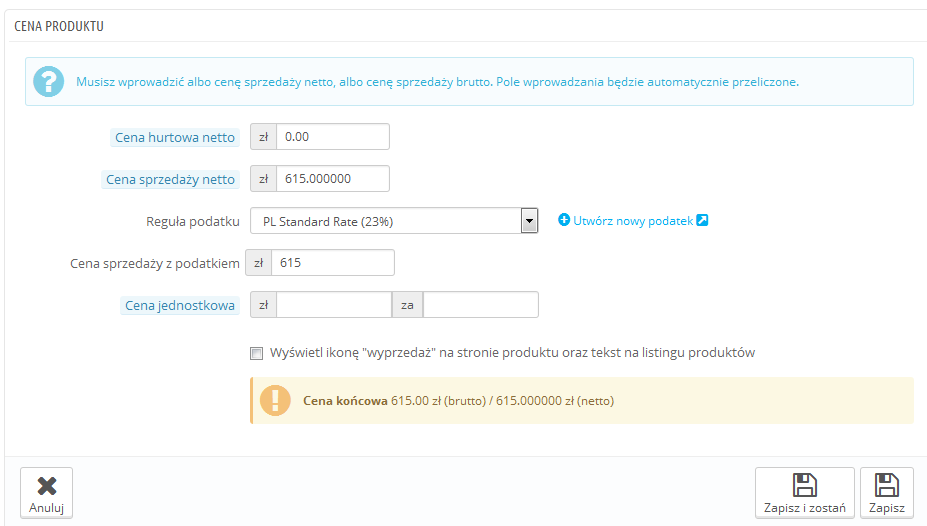Image resolution: width=927 pixels, height=526 pixels.
Task: Click the orange exclamation warning icon
Action: tap(275, 400)
